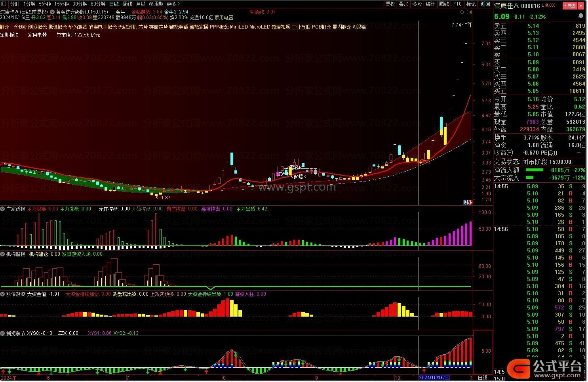
Task: Open the AI眼镜 concept link
Action: [359, 27]
